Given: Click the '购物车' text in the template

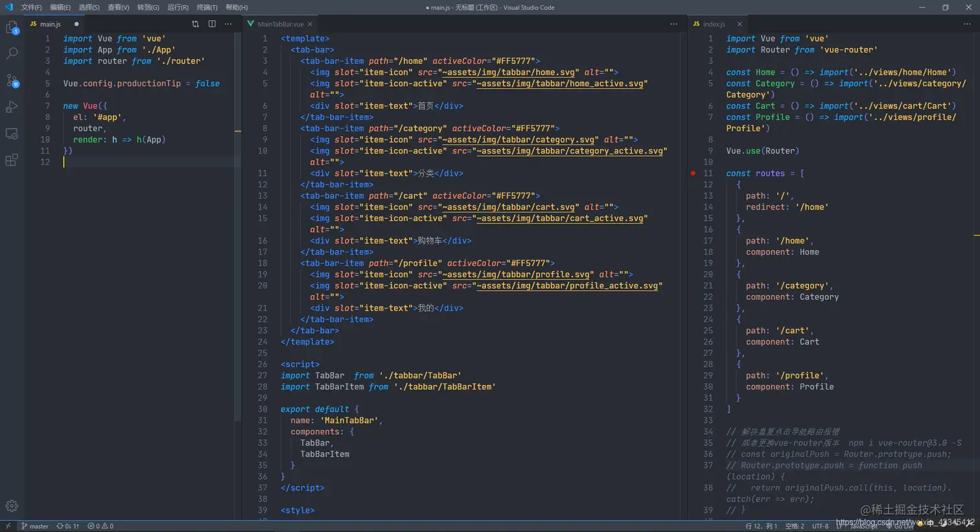Looking at the screenshot, I should click(x=430, y=240).
